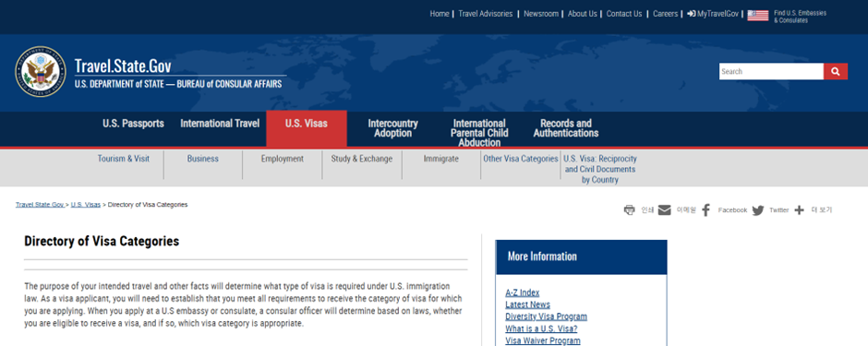The height and width of the screenshot is (346, 868).
Task: Choose Study & Exchange submenu
Action: (x=362, y=159)
